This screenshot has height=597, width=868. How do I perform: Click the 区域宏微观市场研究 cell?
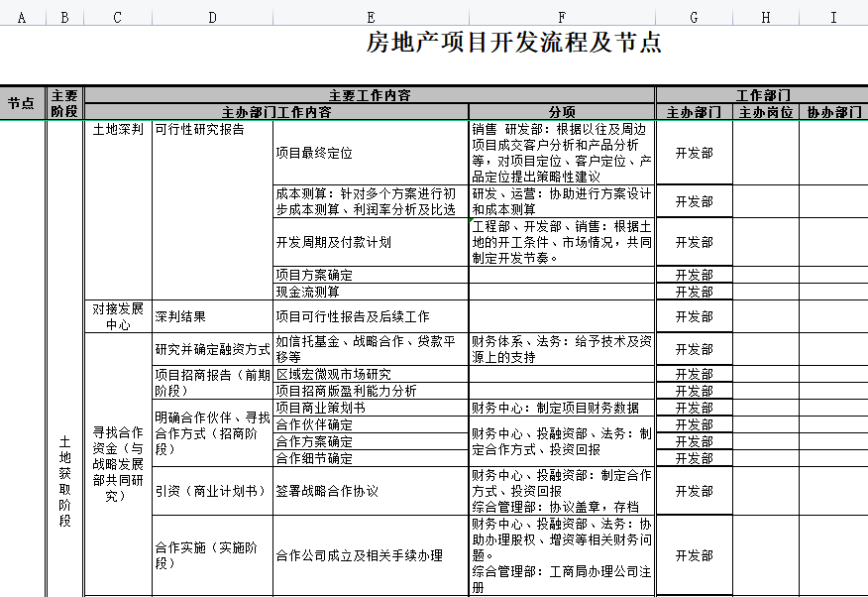[x=371, y=374]
